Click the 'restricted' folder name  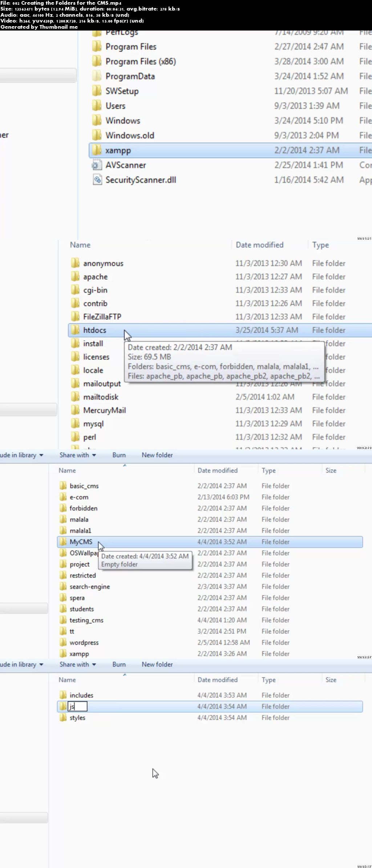83,575
